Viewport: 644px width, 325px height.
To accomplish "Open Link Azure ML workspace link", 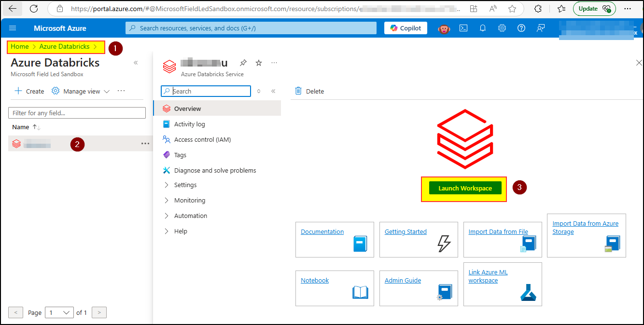I will [488, 276].
